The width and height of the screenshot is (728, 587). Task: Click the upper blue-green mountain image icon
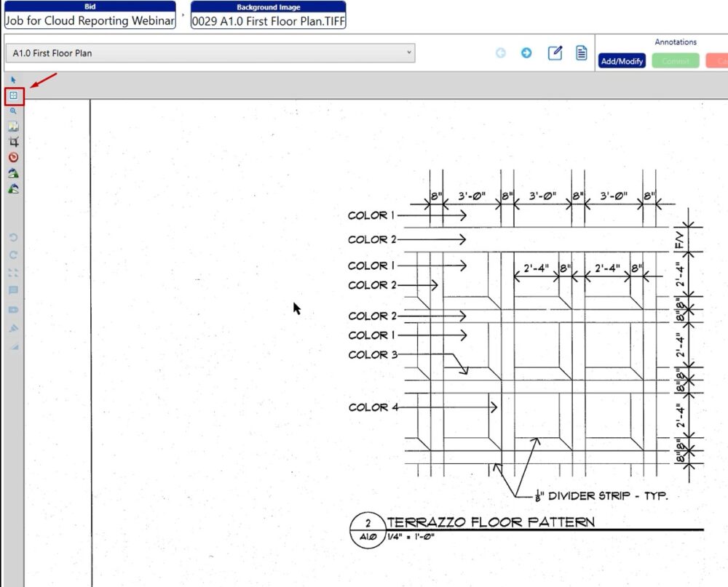[13, 173]
